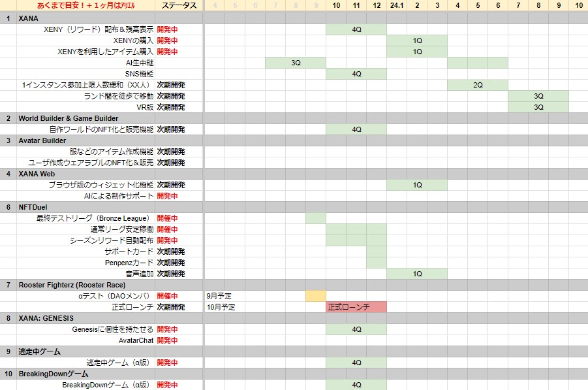Click the シーズンリワード自動配布 row label
This screenshot has height=390, width=588.
tap(112, 240)
